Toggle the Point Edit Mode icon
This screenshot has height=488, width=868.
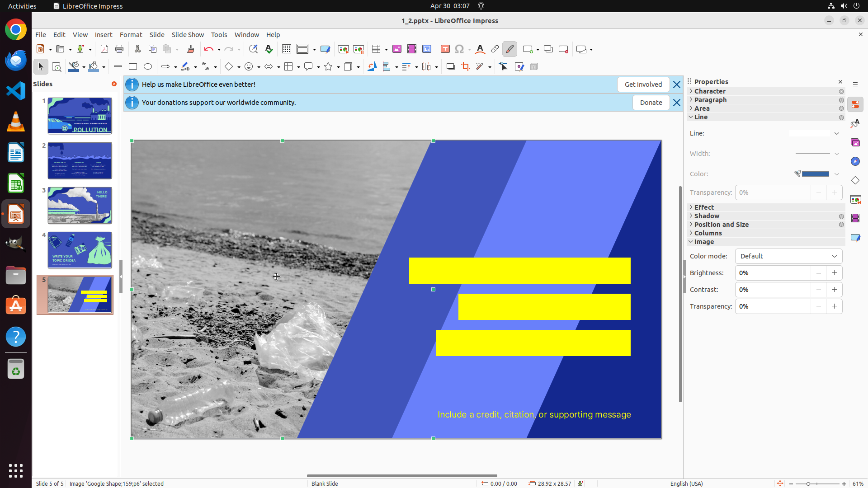point(504,67)
